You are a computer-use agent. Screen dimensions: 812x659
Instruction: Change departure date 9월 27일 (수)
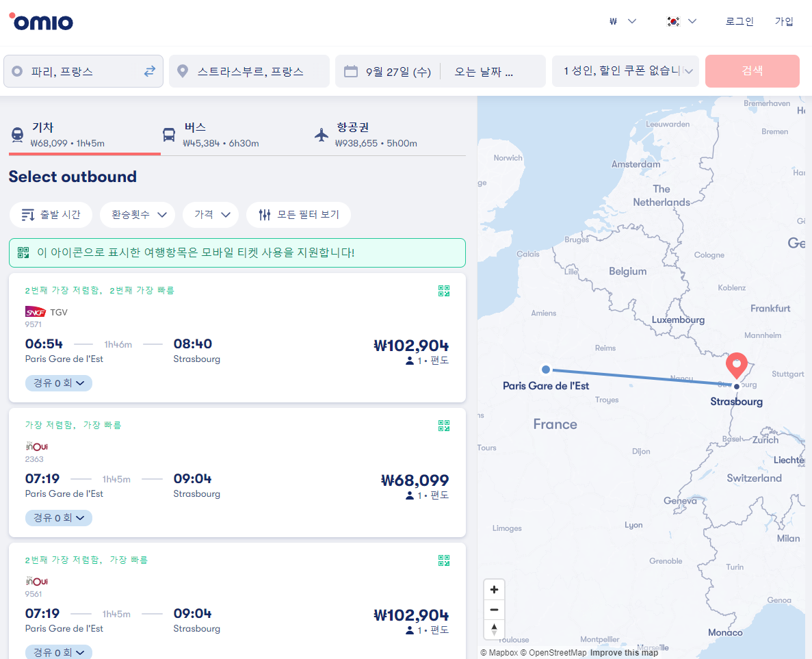398,71
